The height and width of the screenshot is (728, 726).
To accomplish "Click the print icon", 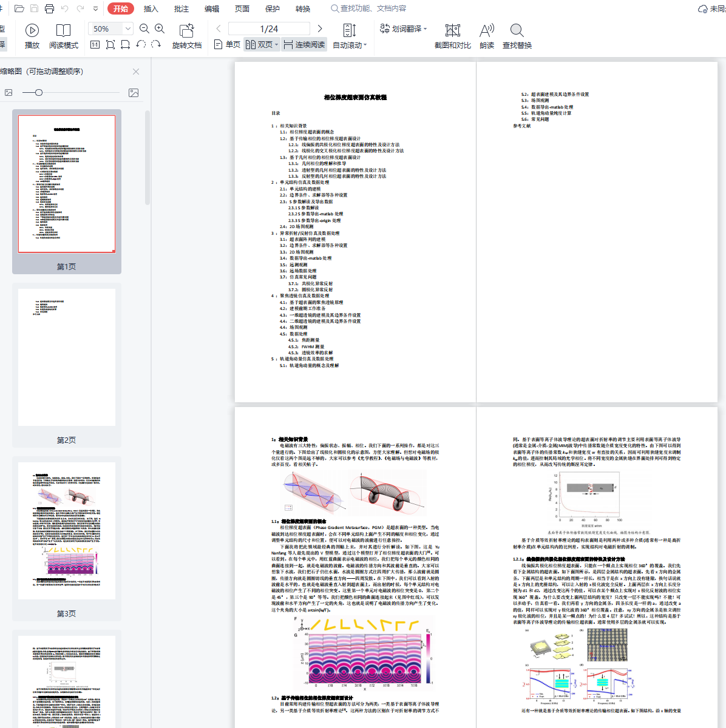I will pyautogui.click(x=50, y=8).
